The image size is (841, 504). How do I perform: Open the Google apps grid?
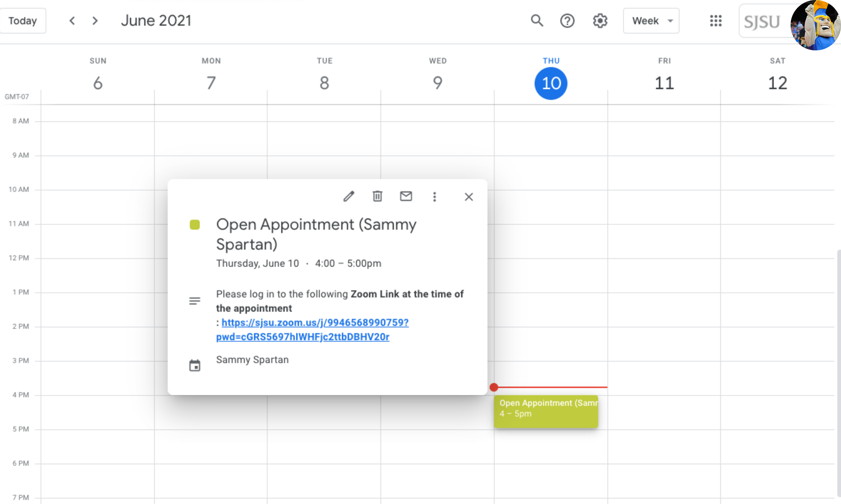(716, 21)
